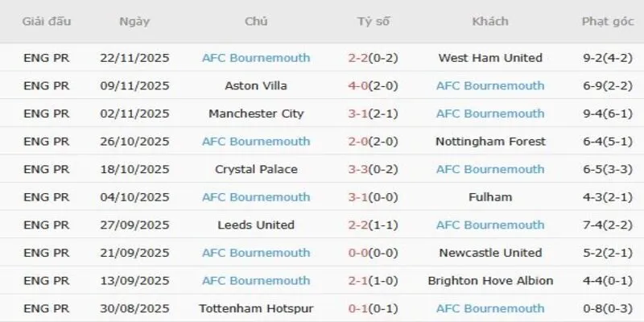The image size is (644, 322).
Task: Click Brighton Hove Albion team name
Action: pos(490,281)
